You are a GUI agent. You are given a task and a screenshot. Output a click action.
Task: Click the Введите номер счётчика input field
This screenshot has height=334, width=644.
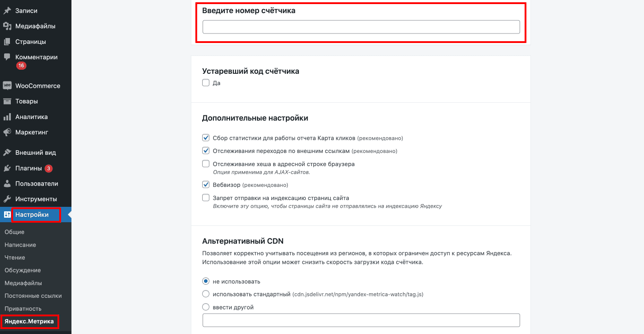coord(361,27)
